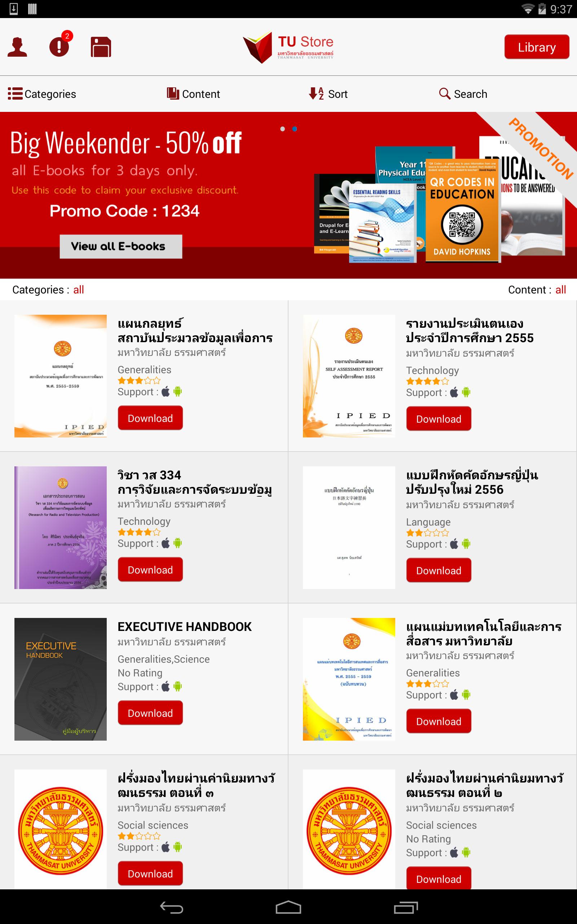Tap the TU Store logo
The height and width of the screenshot is (924, 577).
tap(288, 47)
